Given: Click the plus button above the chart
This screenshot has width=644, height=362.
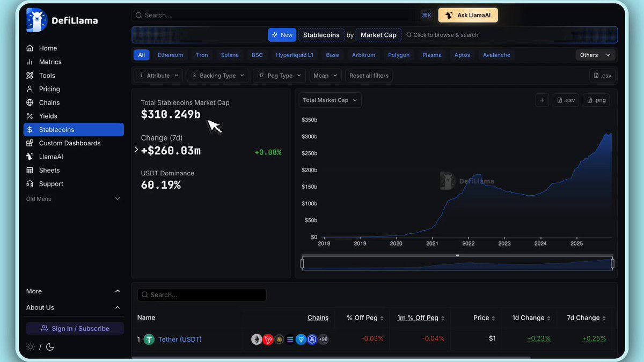Looking at the screenshot, I should 541,100.
